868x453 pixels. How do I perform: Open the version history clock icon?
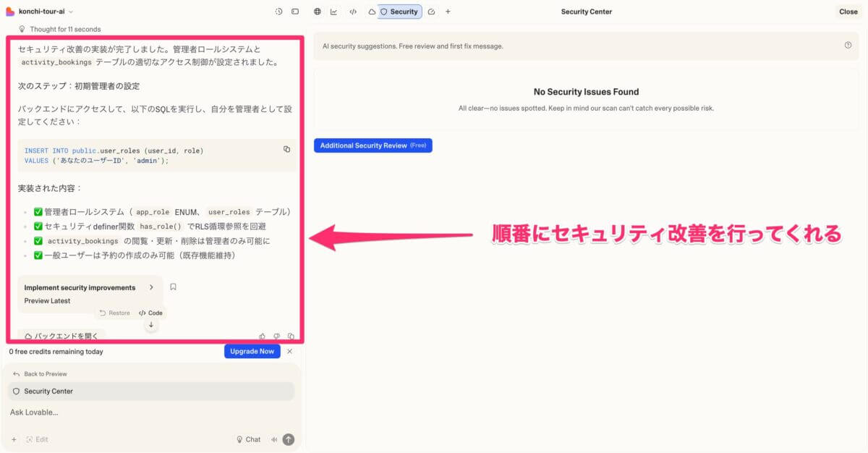(279, 12)
